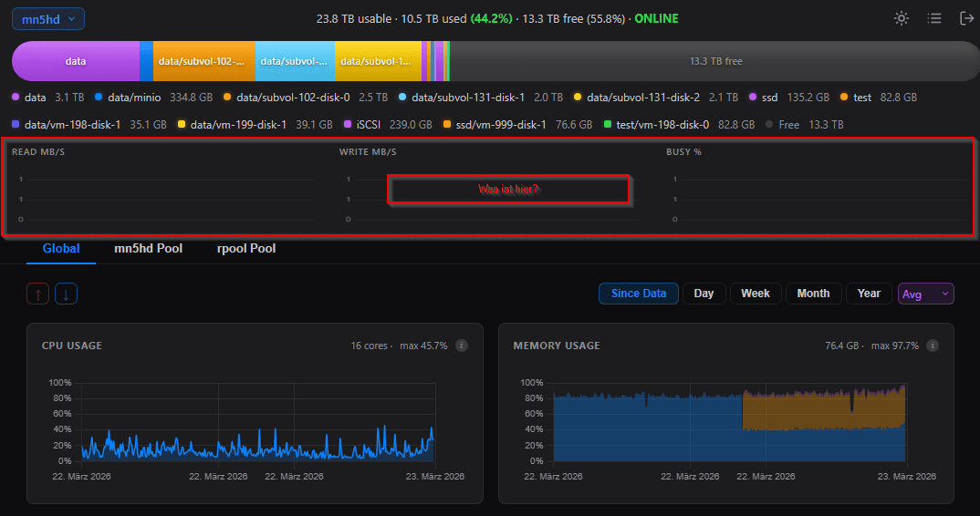The height and width of the screenshot is (516, 980).
Task: Toggle the data legend entry 3.1 TB
Action: (x=48, y=98)
